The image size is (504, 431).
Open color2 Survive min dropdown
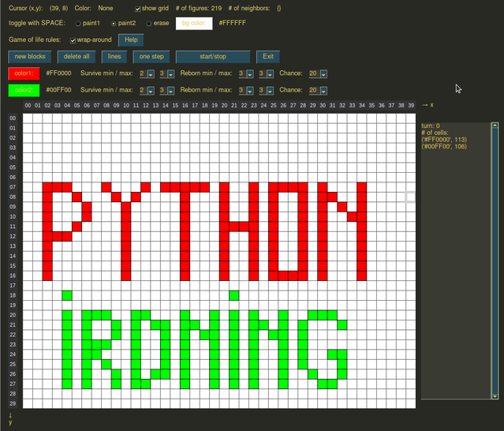point(151,91)
